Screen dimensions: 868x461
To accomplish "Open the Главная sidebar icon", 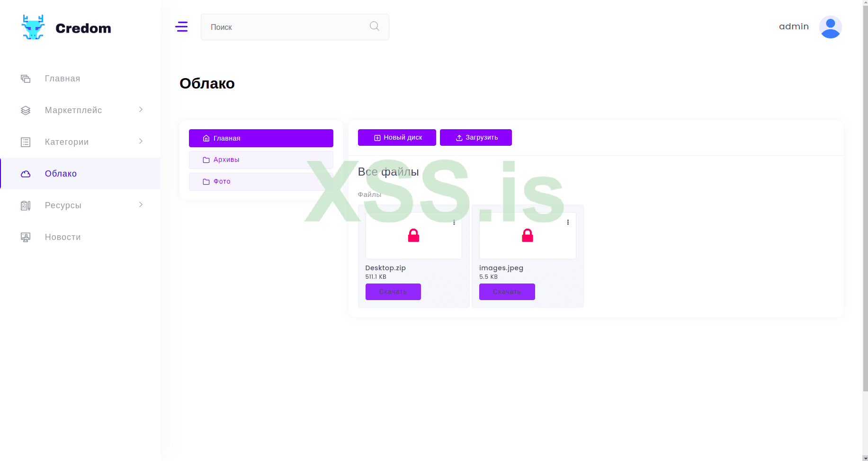I will (25, 78).
